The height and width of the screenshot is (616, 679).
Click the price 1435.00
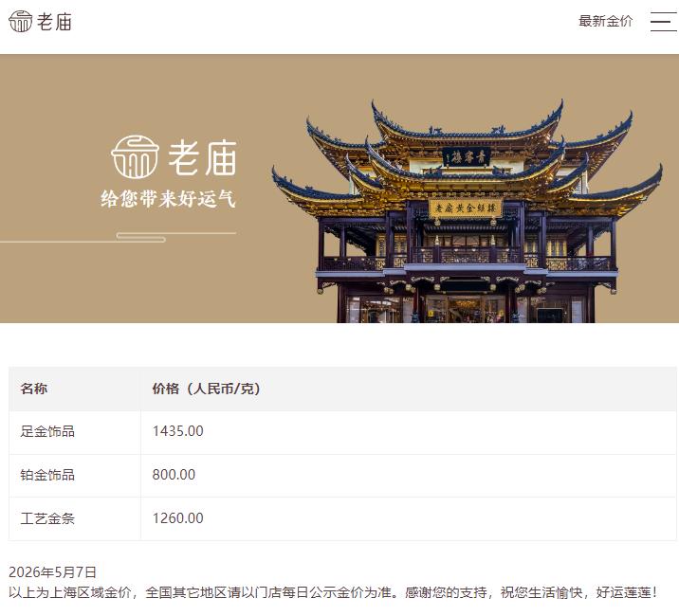[x=177, y=431]
